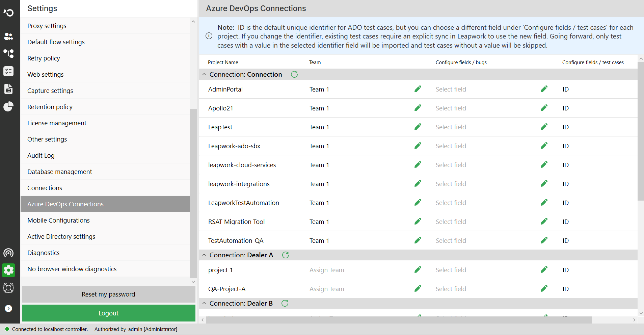The width and height of the screenshot is (644, 335).
Task: Edit test case pencil for TestAutomation-QA
Action: click(544, 240)
